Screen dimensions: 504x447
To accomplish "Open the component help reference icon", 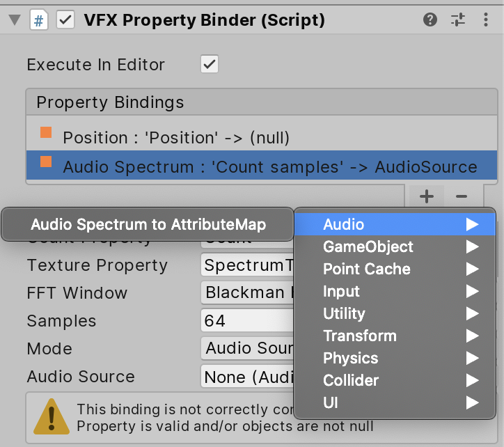I will click(431, 19).
